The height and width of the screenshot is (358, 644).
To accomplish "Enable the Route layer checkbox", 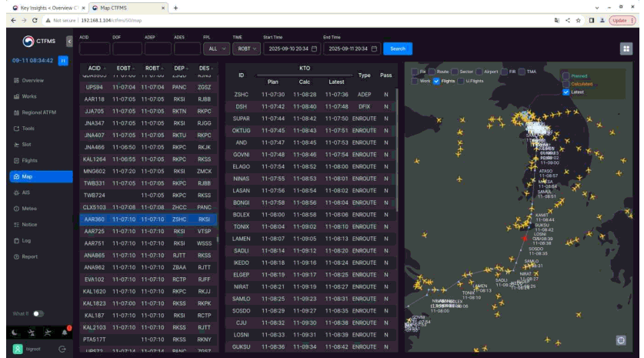I will click(432, 72).
